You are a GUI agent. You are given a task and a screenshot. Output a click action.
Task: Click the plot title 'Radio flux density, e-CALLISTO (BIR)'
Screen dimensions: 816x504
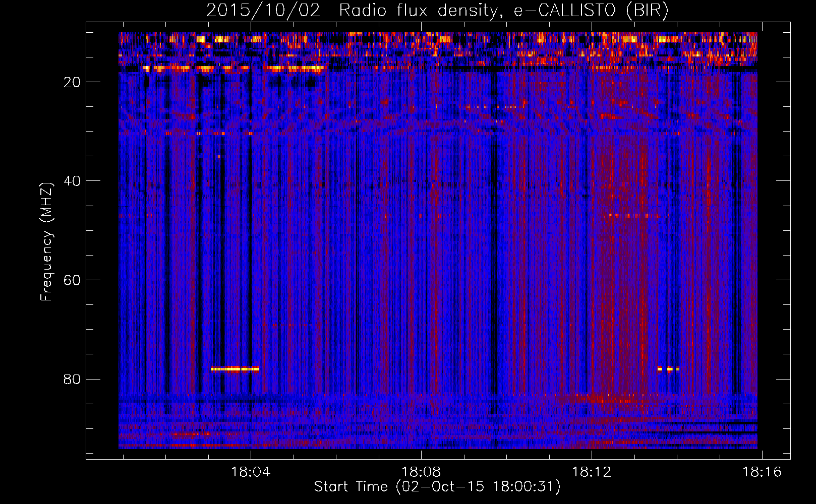tap(503, 10)
